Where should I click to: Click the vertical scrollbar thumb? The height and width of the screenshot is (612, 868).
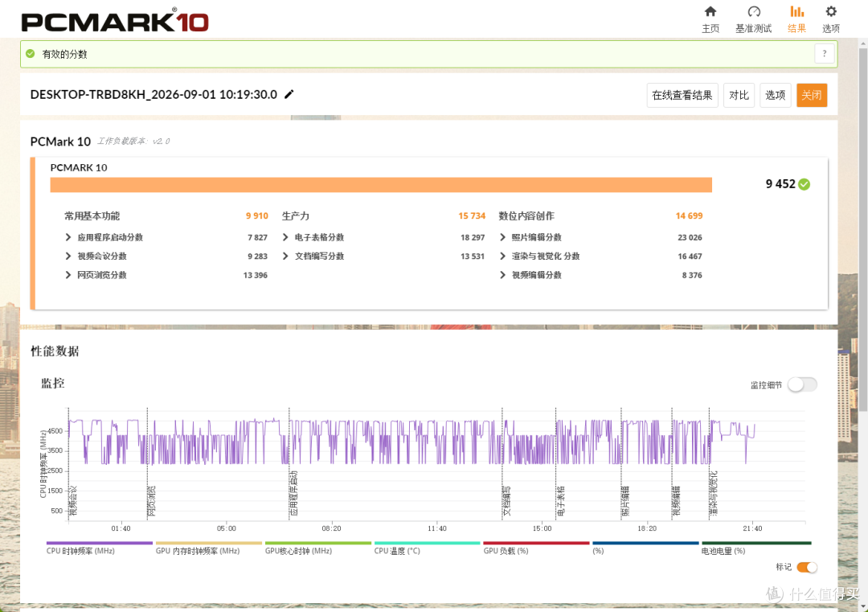click(863, 230)
